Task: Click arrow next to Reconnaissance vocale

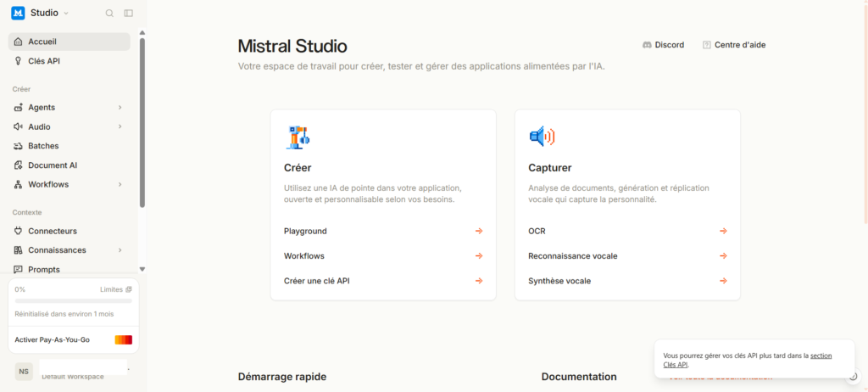Action: [723, 256]
